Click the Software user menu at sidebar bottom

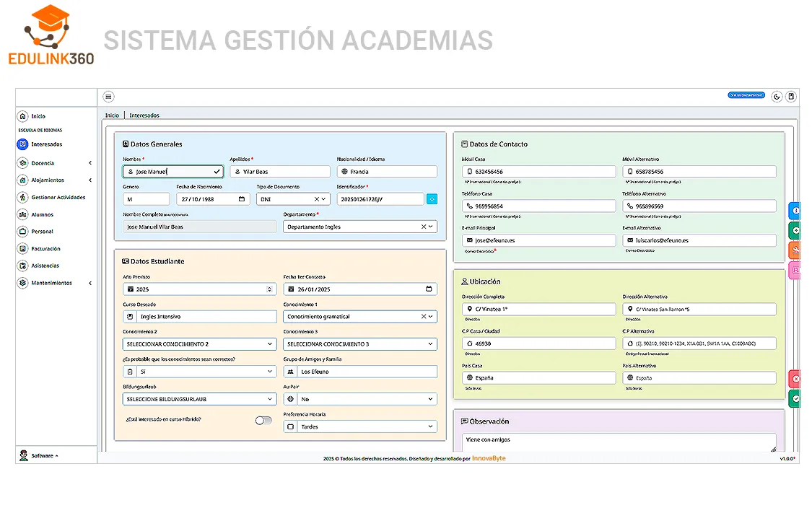pos(39,456)
